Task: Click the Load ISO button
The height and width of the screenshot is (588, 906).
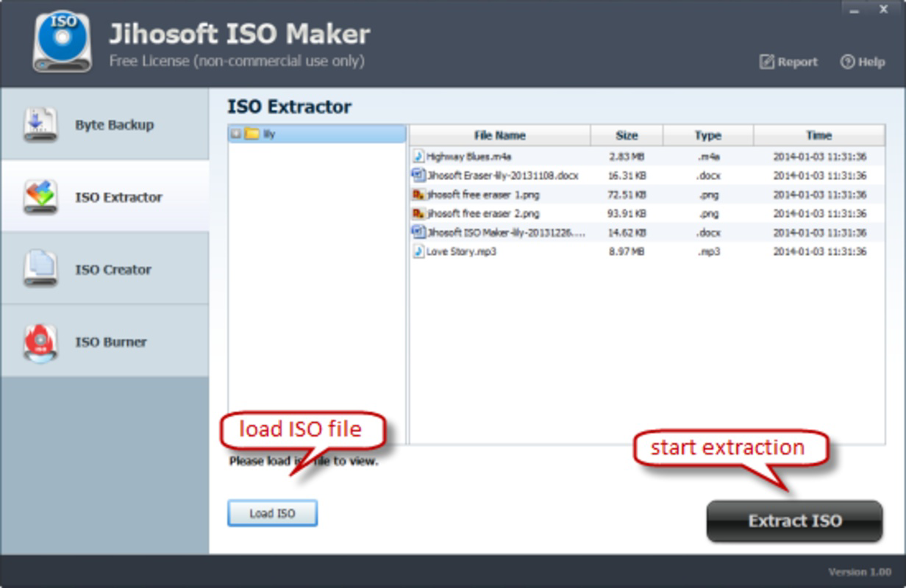Action: coord(272,513)
